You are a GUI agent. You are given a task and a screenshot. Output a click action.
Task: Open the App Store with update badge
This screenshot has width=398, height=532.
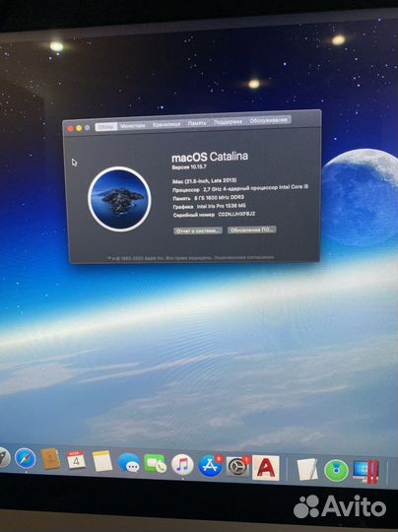tap(211, 466)
